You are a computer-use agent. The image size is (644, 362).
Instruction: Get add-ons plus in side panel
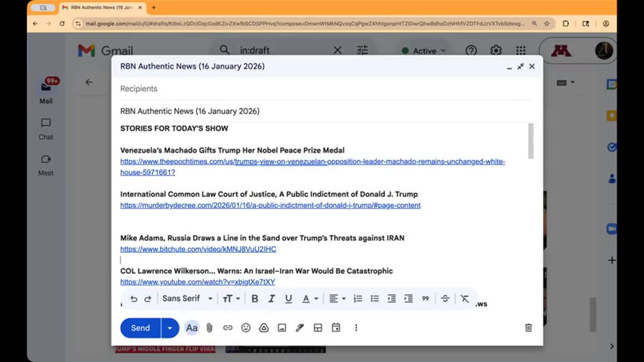(x=612, y=260)
